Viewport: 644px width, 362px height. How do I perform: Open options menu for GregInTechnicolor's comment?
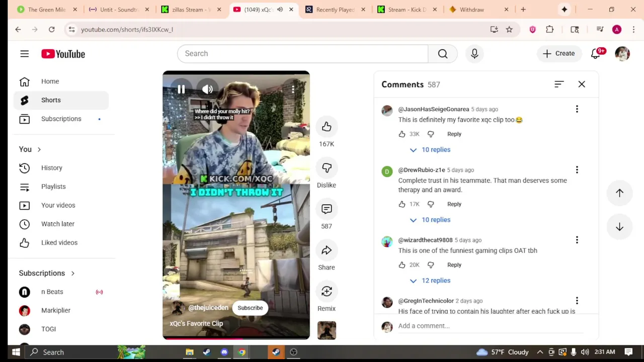click(577, 301)
